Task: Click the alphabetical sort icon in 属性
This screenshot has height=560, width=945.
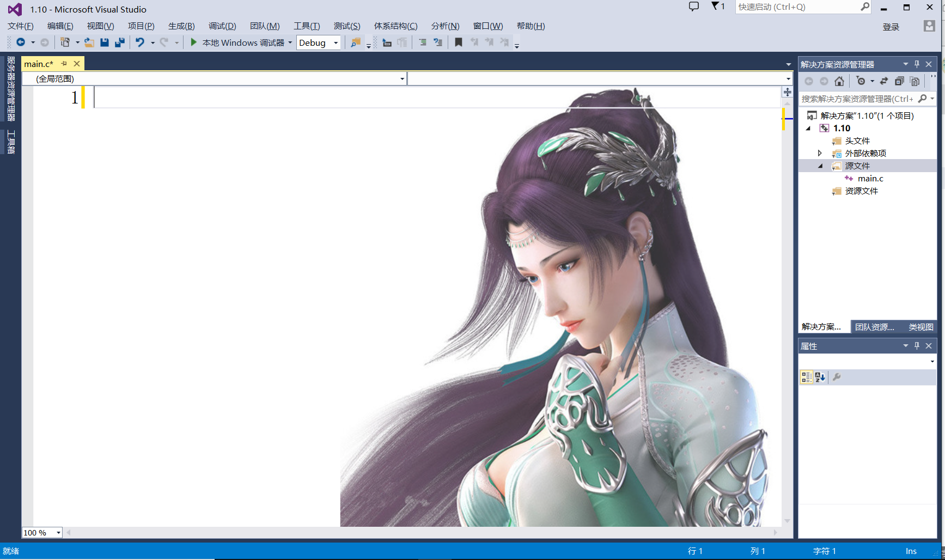Action: tap(820, 377)
